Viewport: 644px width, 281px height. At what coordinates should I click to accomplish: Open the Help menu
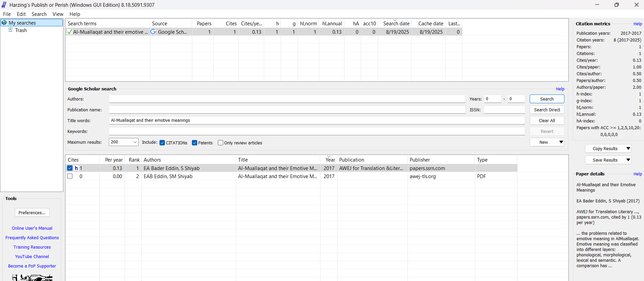75,14
